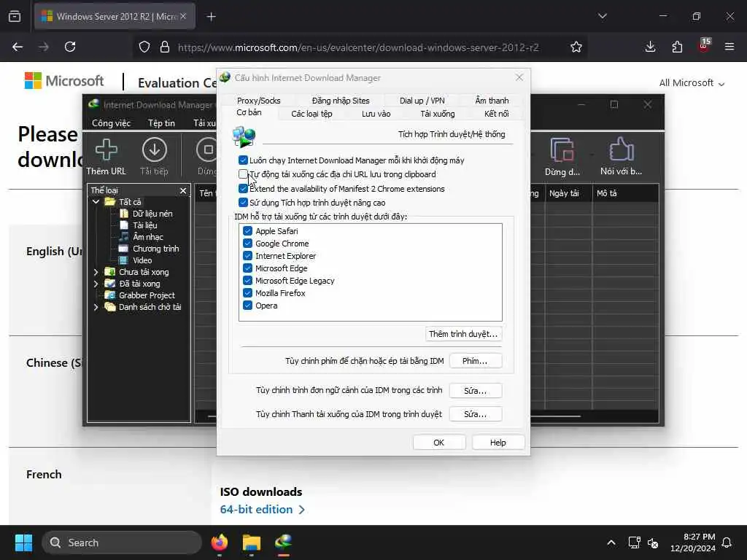
Task: Close the Thể loại categories panel
Action: point(183,190)
